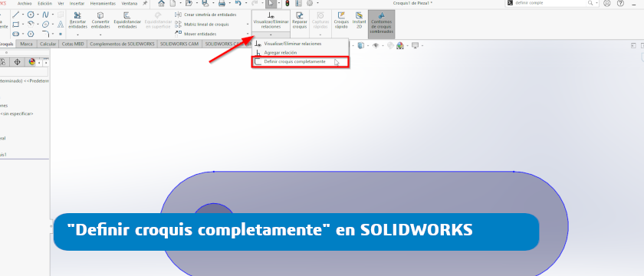The height and width of the screenshot is (276, 644).
Task: Toggle Contornos de croquis sombreados
Action: (382, 24)
